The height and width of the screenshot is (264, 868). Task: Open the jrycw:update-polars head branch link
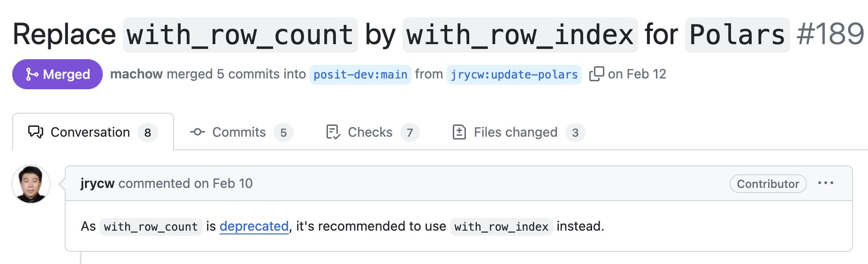(x=514, y=75)
